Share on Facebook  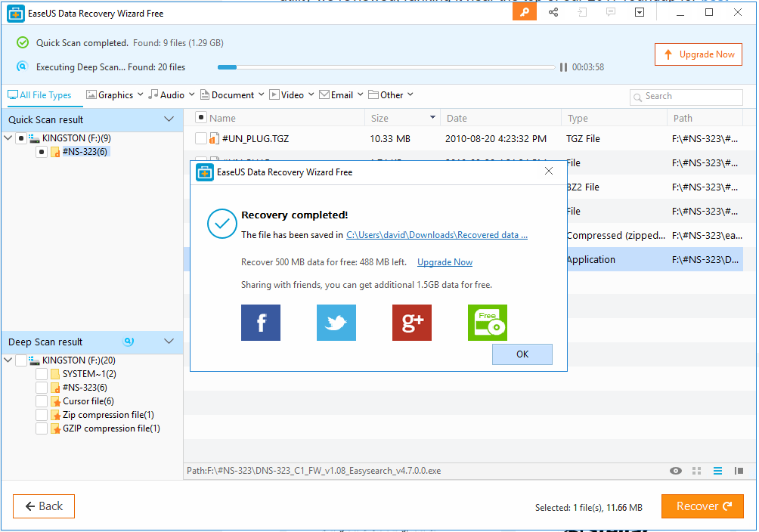click(261, 323)
